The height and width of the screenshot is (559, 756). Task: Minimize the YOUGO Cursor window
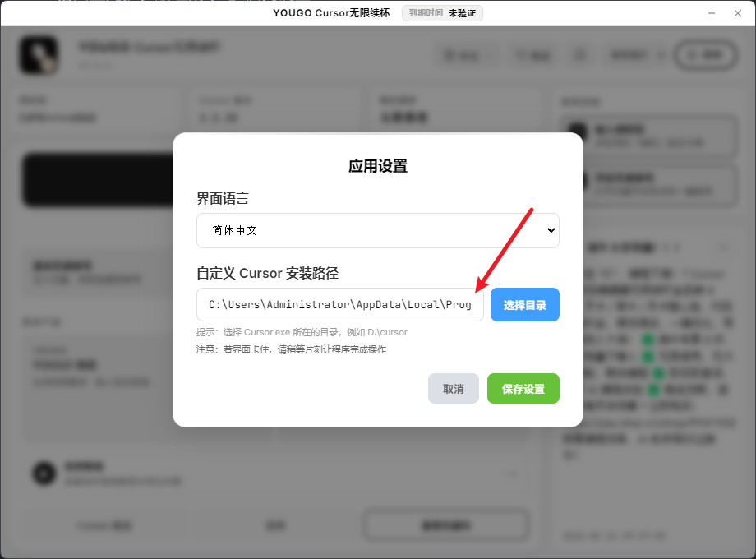tap(711, 13)
